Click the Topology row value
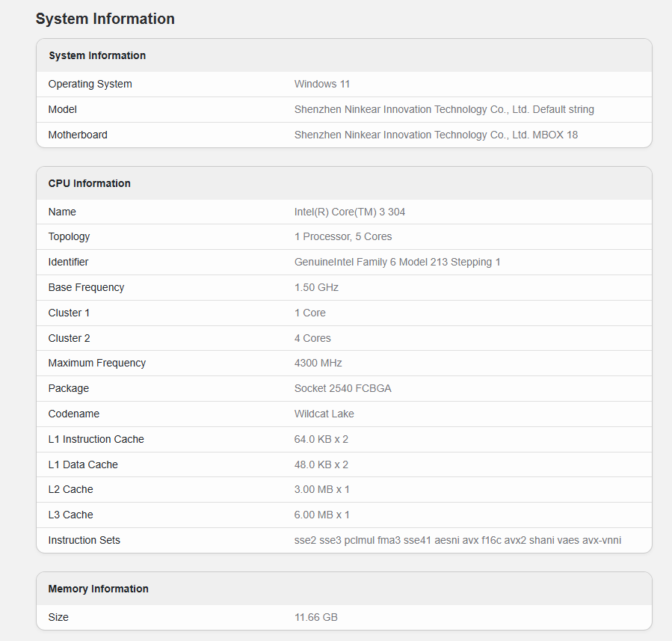672x641 pixels. pos(343,236)
